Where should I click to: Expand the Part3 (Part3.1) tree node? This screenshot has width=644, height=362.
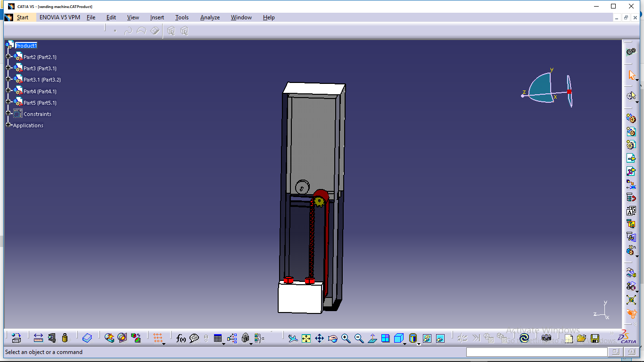[8, 68]
